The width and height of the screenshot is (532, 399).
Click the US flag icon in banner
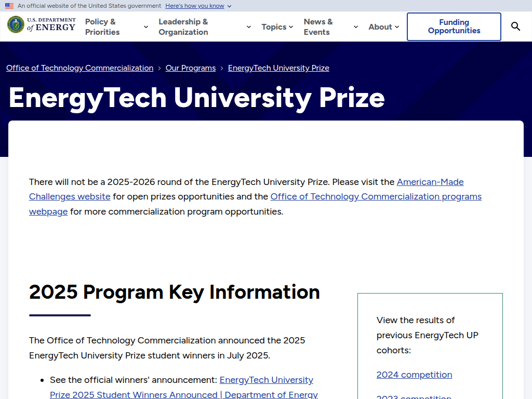pos(9,6)
